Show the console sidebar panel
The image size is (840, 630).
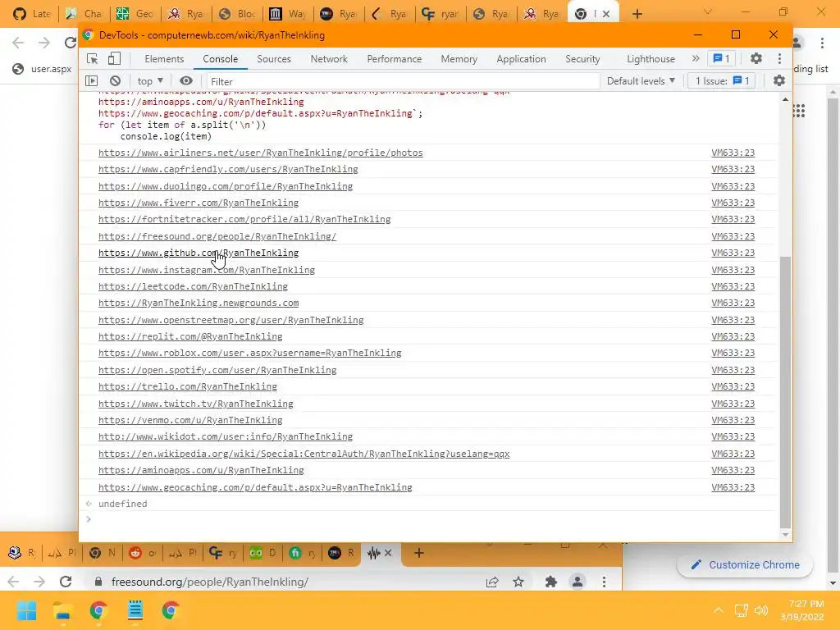click(x=92, y=81)
